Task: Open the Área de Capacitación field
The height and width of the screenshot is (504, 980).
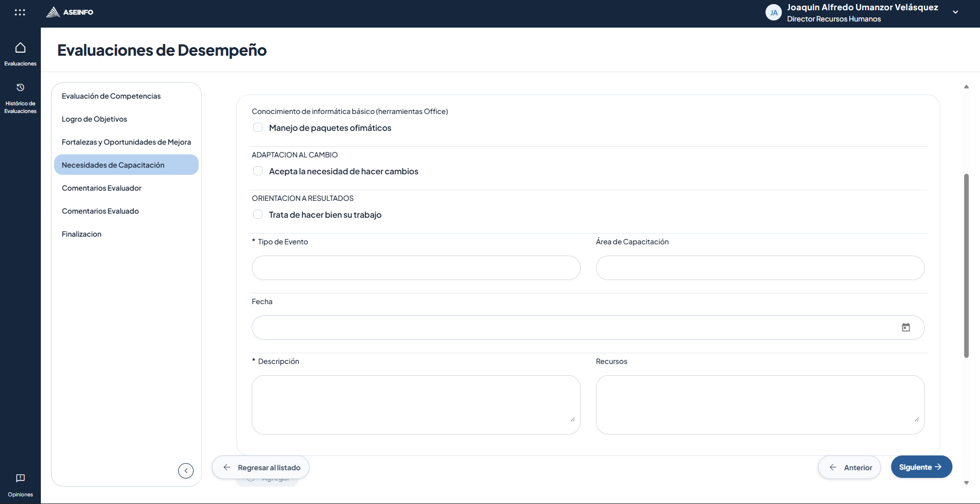Action: tap(760, 268)
